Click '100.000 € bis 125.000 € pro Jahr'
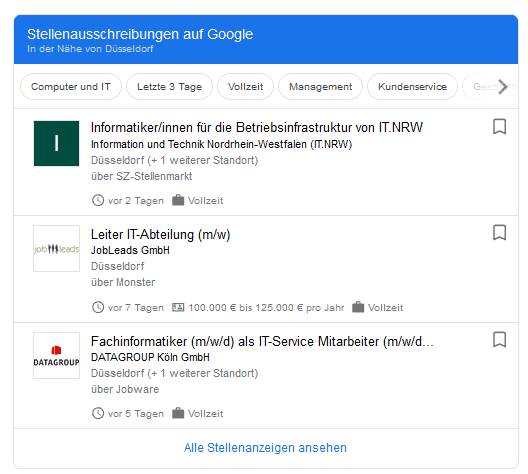The image size is (528, 474). (x=266, y=308)
